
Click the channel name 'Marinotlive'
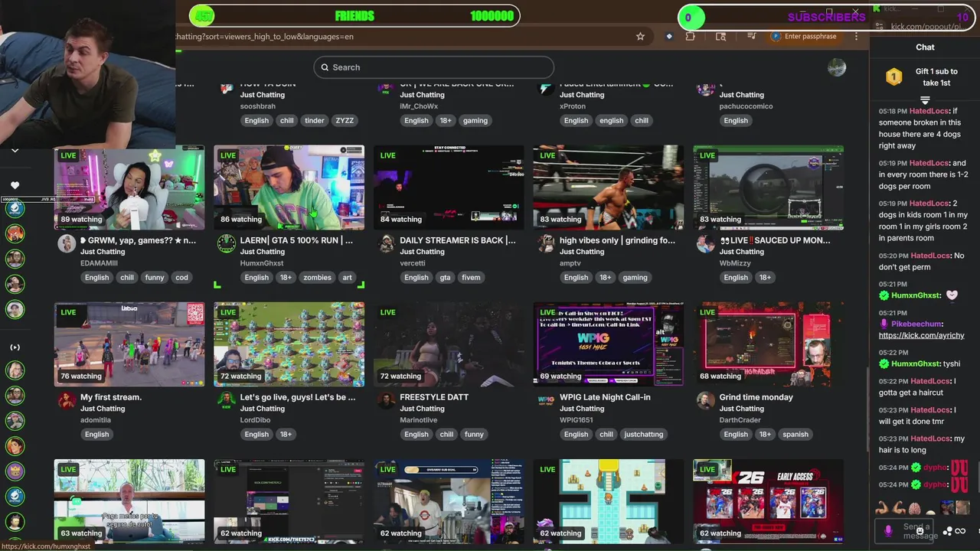pos(419,420)
